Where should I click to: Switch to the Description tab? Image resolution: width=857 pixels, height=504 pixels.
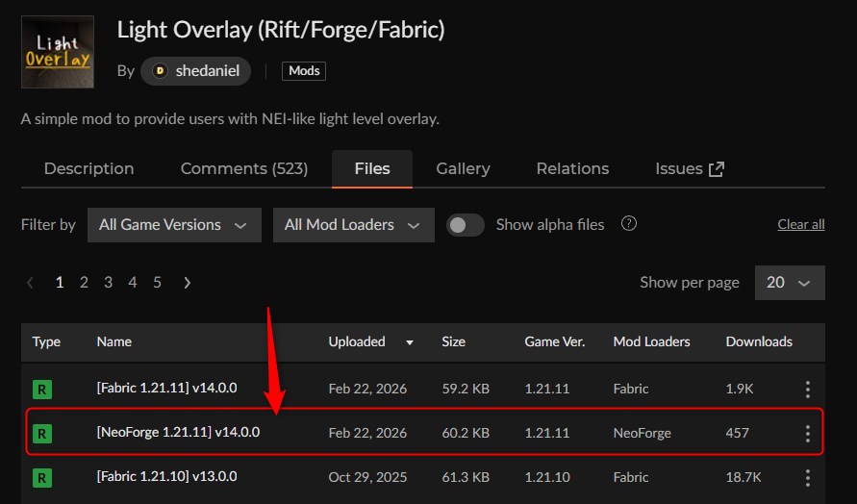(89, 168)
